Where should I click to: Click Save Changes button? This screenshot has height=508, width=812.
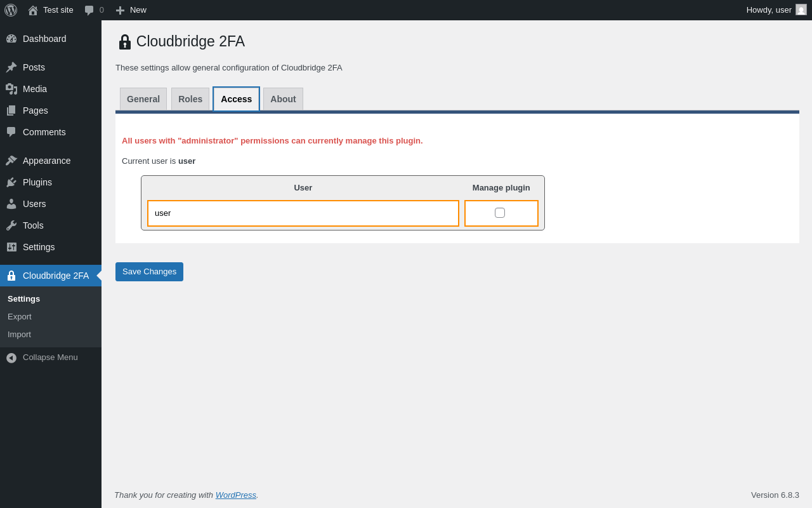coord(149,272)
